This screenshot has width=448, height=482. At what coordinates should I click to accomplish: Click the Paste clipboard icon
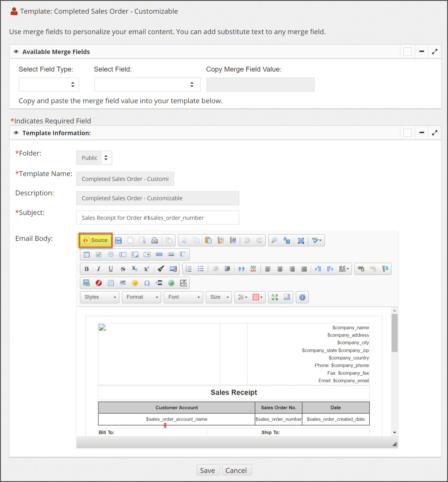pyautogui.click(x=209, y=240)
